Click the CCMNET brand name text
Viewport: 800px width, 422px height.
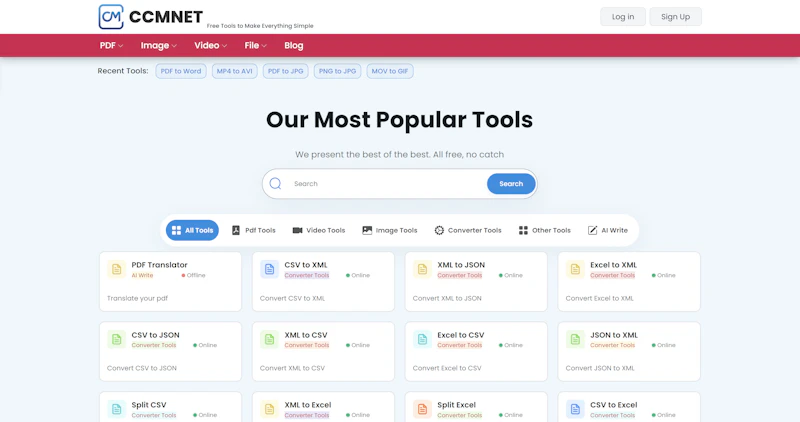pyautogui.click(x=166, y=17)
